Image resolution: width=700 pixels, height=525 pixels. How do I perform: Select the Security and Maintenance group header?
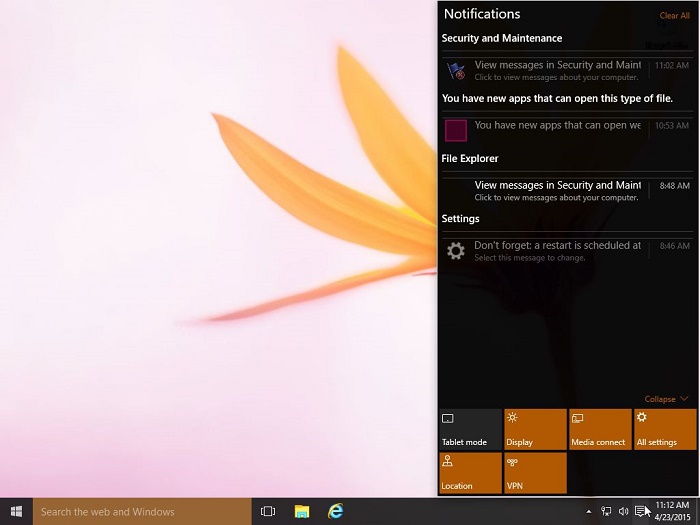point(502,38)
